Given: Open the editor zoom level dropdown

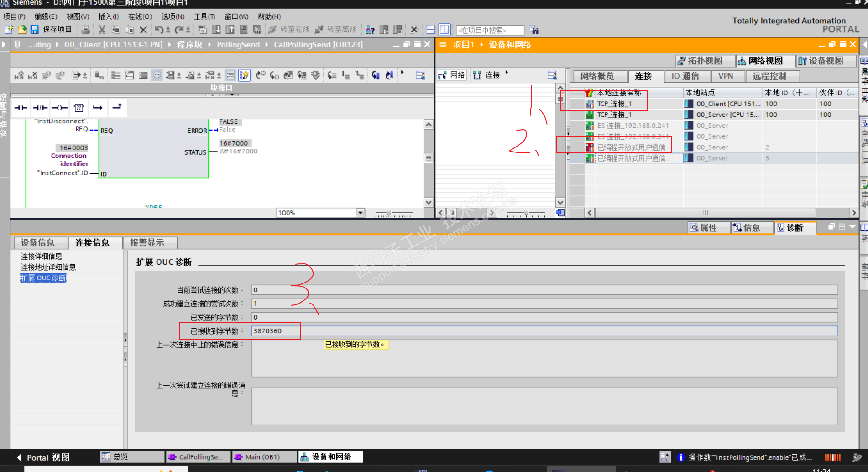Looking at the screenshot, I should coord(360,213).
